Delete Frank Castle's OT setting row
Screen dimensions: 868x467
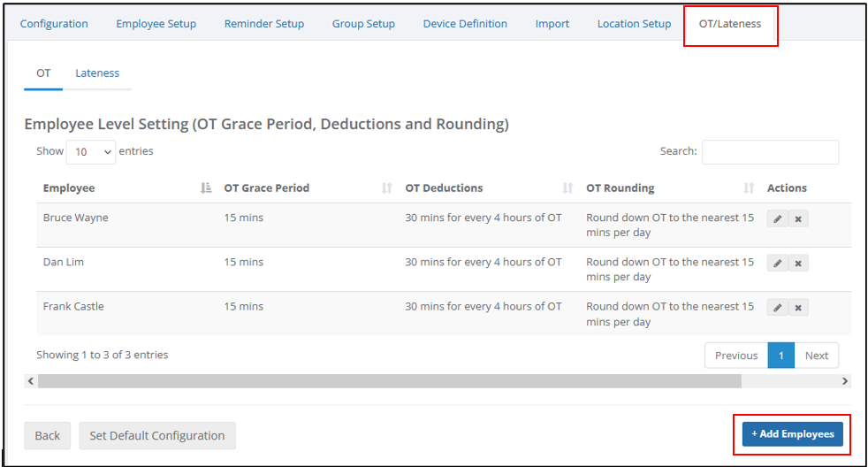(798, 308)
